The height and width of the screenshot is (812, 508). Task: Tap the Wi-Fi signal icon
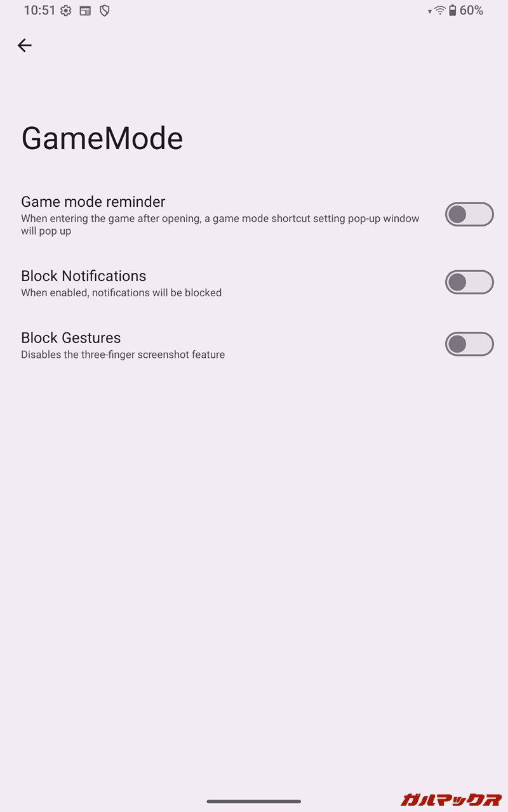pos(439,11)
